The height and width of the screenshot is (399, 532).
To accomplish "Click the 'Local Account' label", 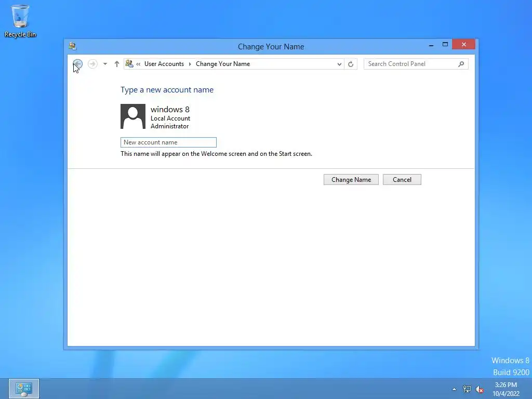I will pyautogui.click(x=170, y=118).
